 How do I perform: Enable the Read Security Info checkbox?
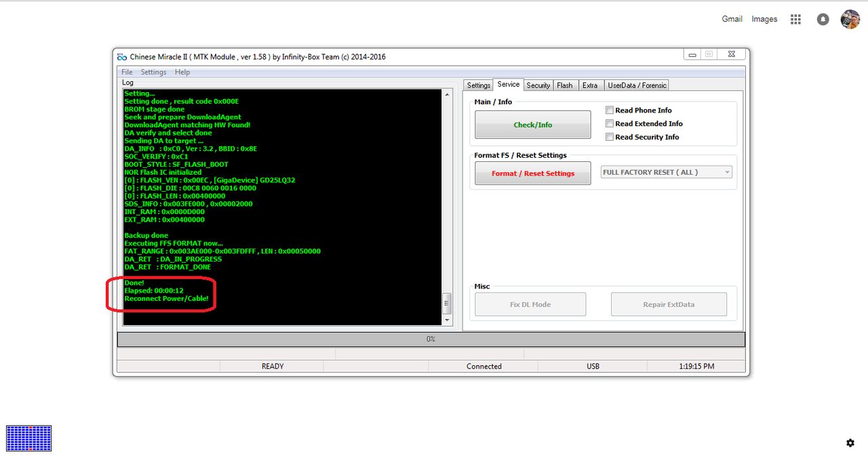pyautogui.click(x=610, y=138)
